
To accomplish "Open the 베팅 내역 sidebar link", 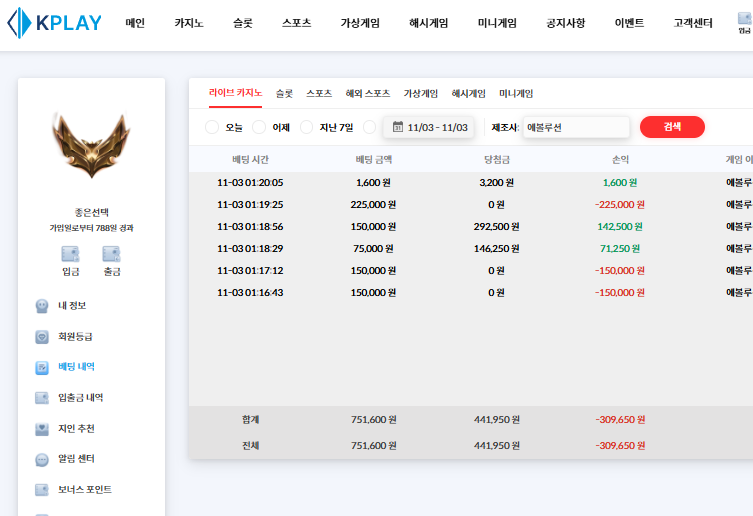I will [76, 367].
